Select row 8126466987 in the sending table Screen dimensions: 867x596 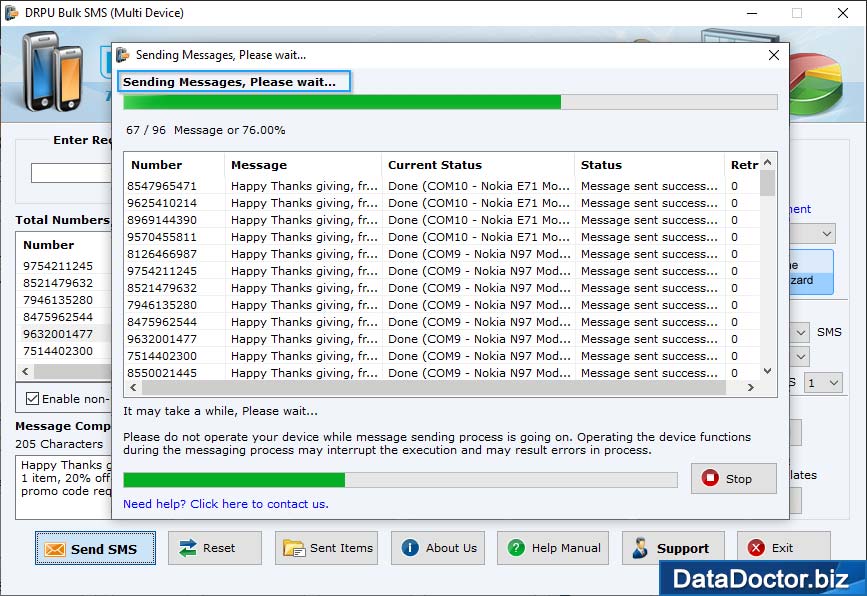tap(442, 254)
